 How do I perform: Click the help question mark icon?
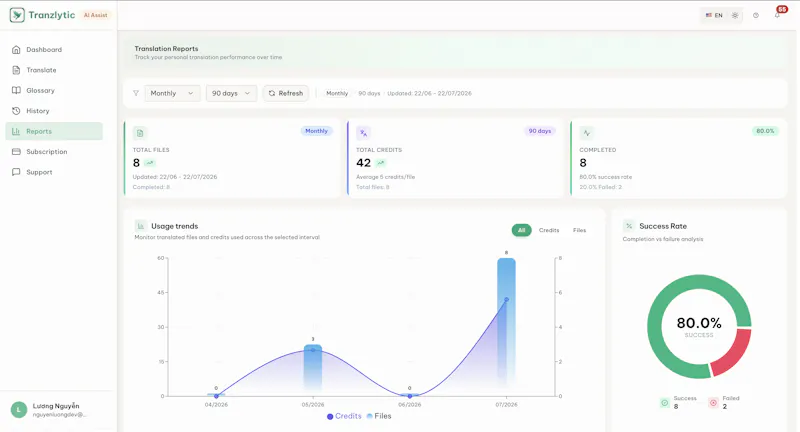[x=756, y=15]
